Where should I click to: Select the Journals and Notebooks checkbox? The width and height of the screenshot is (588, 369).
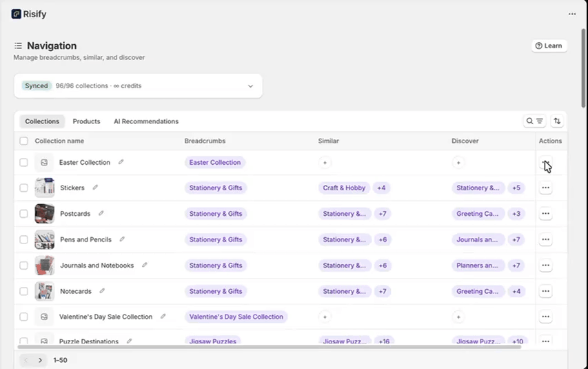(x=24, y=266)
